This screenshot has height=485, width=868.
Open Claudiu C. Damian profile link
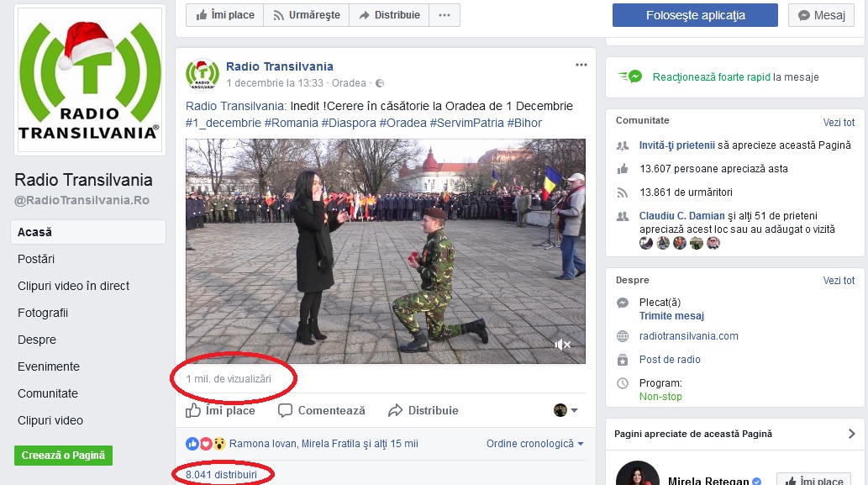click(682, 216)
